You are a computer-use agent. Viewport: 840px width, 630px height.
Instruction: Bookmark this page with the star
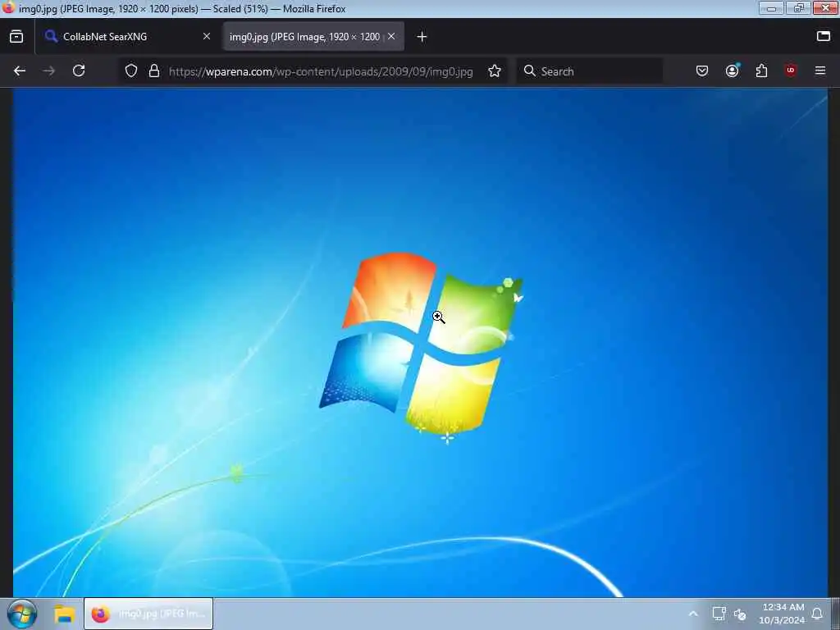pos(495,71)
